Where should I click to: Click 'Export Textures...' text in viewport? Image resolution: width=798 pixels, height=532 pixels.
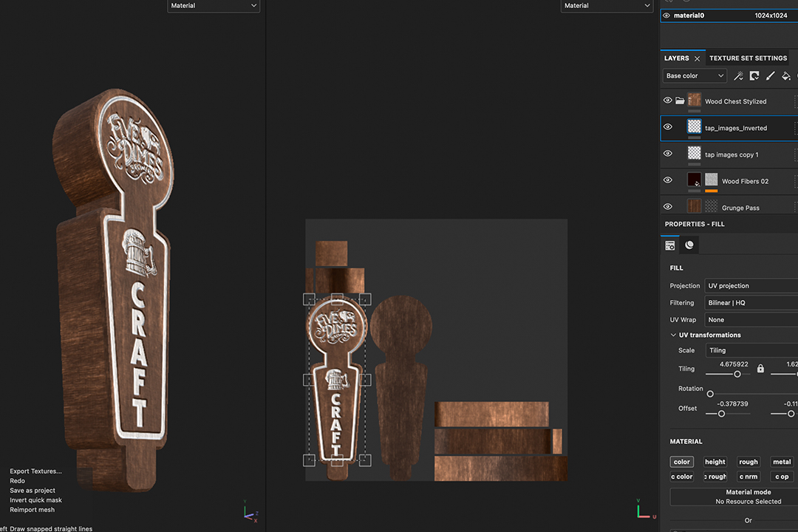[35, 471]
